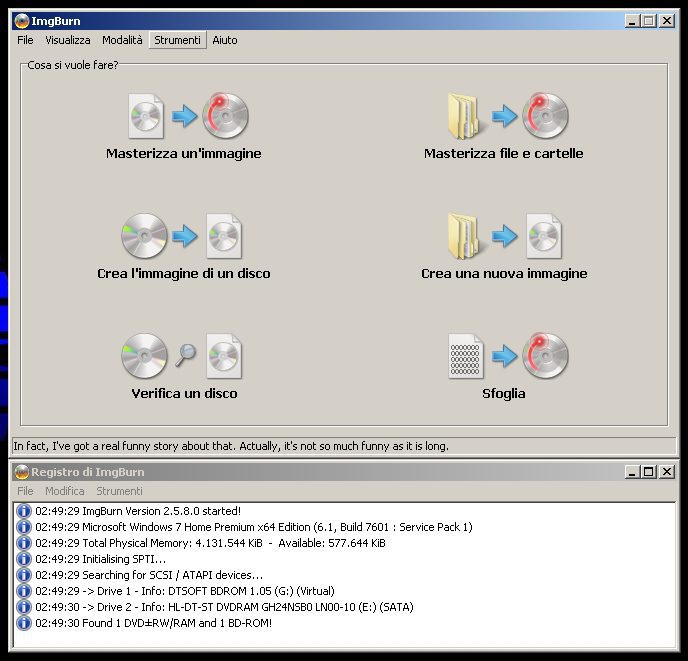Open the File menu in log window

point(25,491)
